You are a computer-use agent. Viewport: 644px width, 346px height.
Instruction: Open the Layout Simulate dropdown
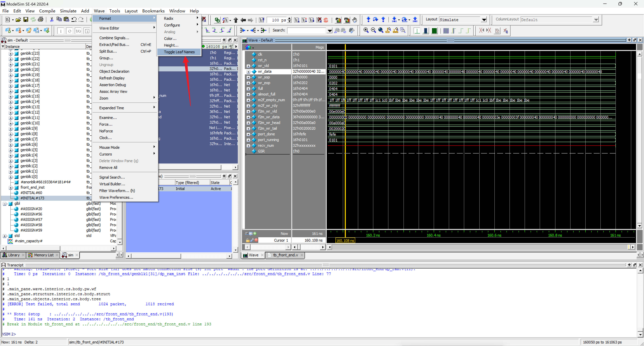pos(484,20)
